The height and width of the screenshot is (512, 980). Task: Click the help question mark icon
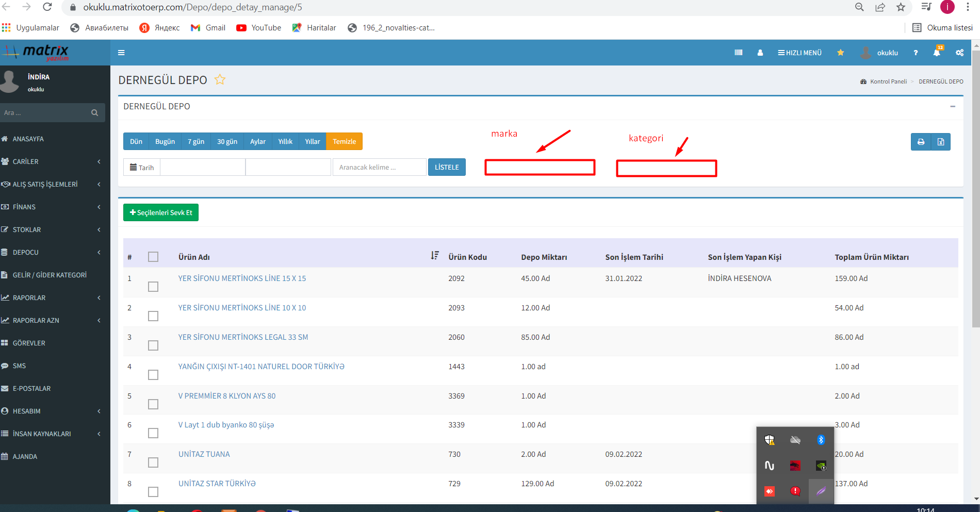[x=916, y=53]
